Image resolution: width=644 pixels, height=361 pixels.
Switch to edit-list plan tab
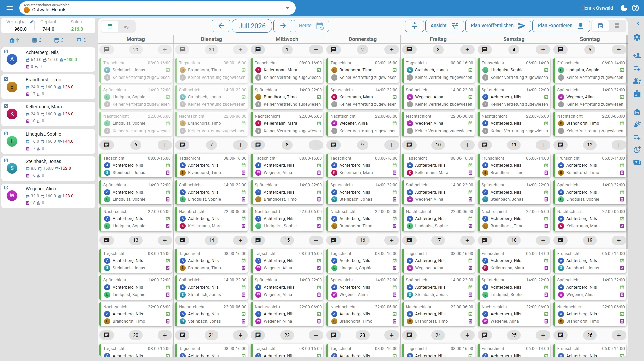click(127, 27)
